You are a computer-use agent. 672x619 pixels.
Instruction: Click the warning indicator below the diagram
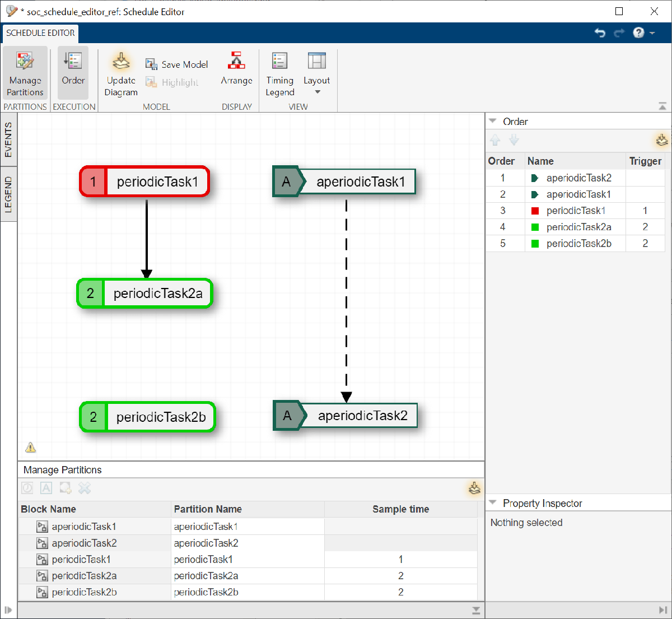[x=30, y=447]
